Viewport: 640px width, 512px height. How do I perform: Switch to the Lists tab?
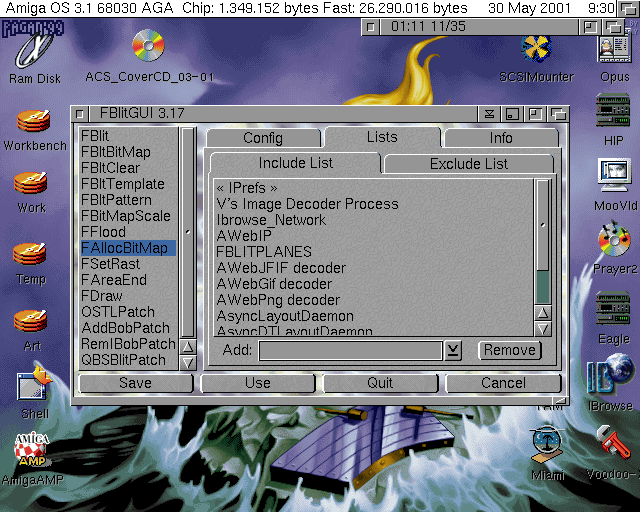tap(382, 137)
